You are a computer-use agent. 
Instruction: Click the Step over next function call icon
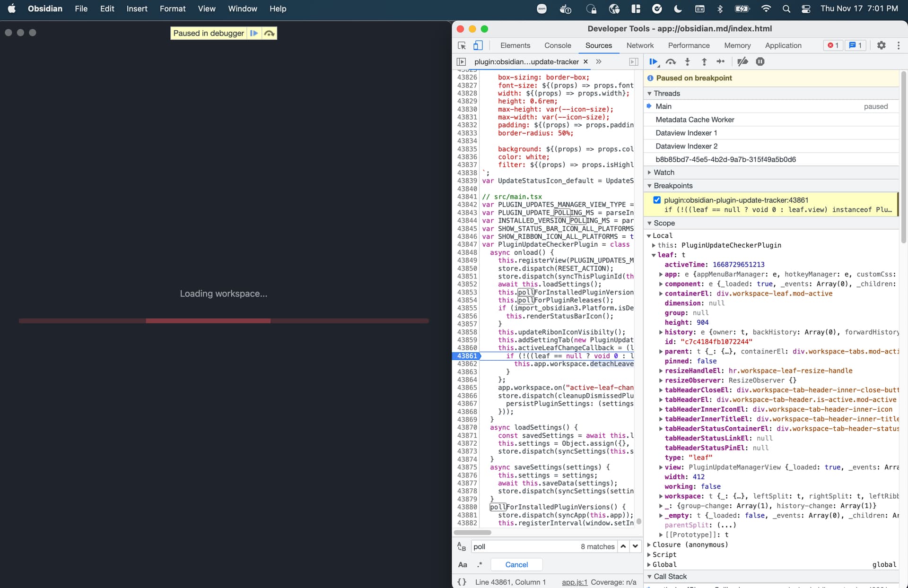[670, 61]
